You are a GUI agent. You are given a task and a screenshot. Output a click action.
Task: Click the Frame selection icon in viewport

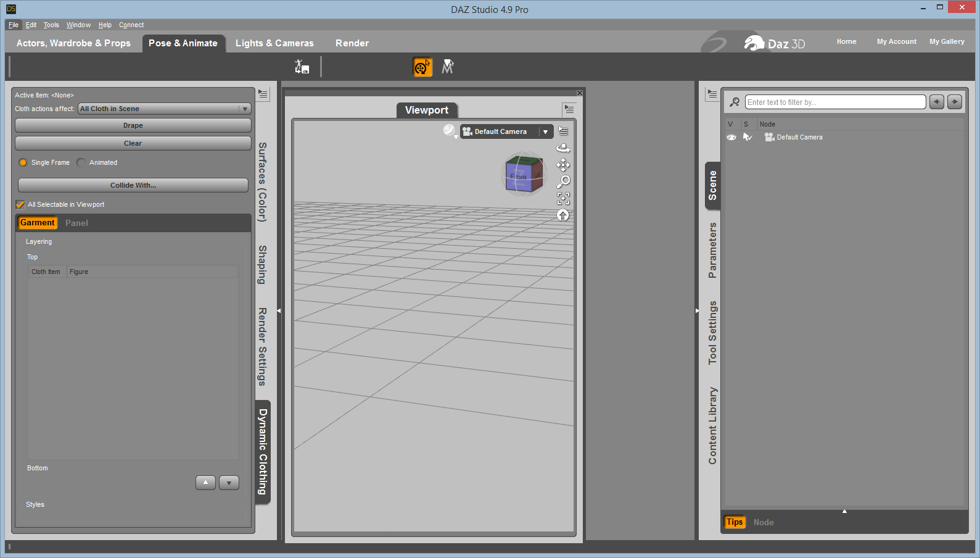pyautogui.click(x=563, y=198)
